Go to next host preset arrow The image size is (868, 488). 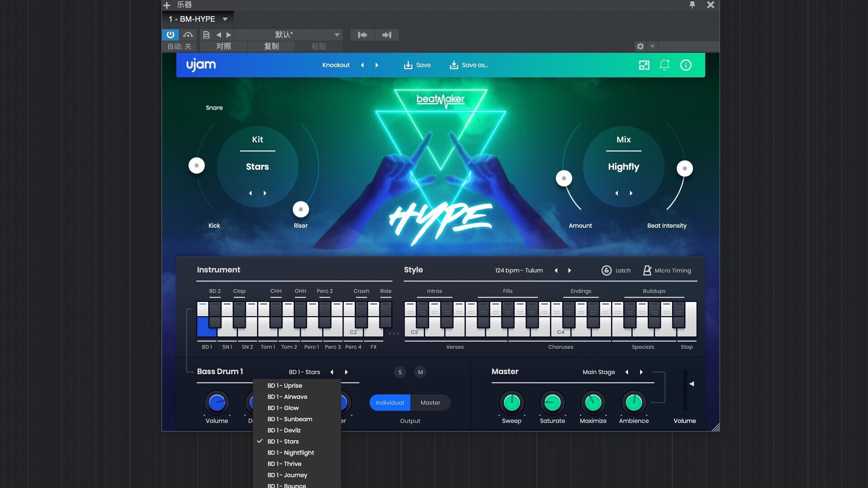[229, 35]
